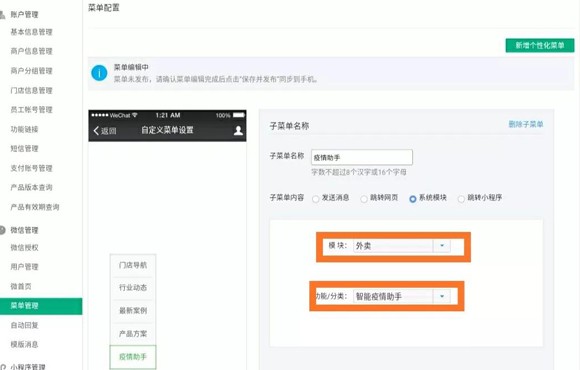Screen dimensions: 580x370
Task: Select the highlighted 菜单管理 sidebar item
Action: tap(41, 306)
